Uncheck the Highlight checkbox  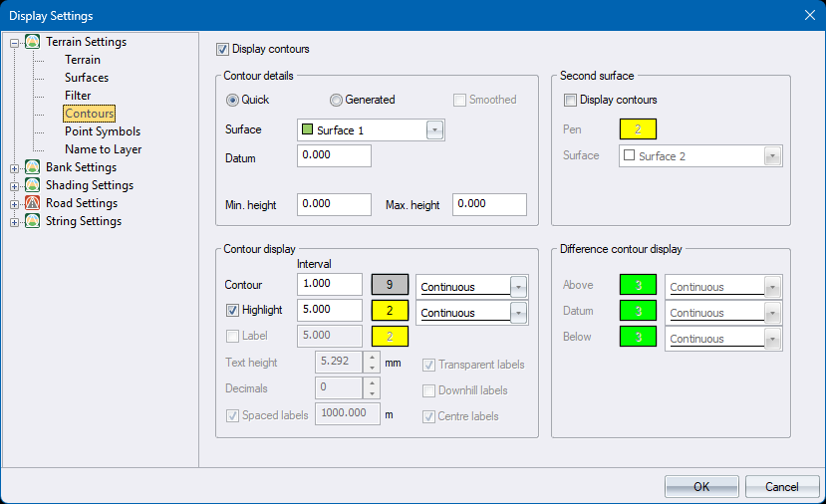(232, 311)
